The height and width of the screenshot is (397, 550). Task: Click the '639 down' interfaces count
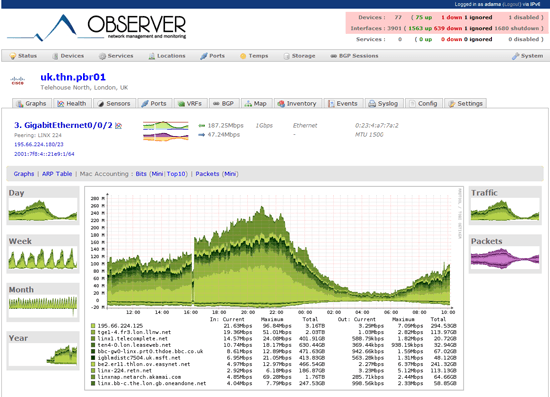click(x=447, y=28)
